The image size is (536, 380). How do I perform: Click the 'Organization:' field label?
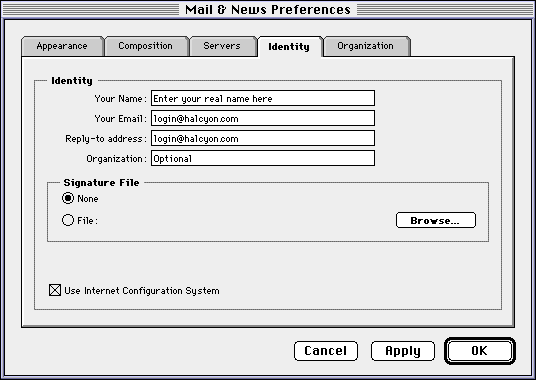[x=117, y=159]
